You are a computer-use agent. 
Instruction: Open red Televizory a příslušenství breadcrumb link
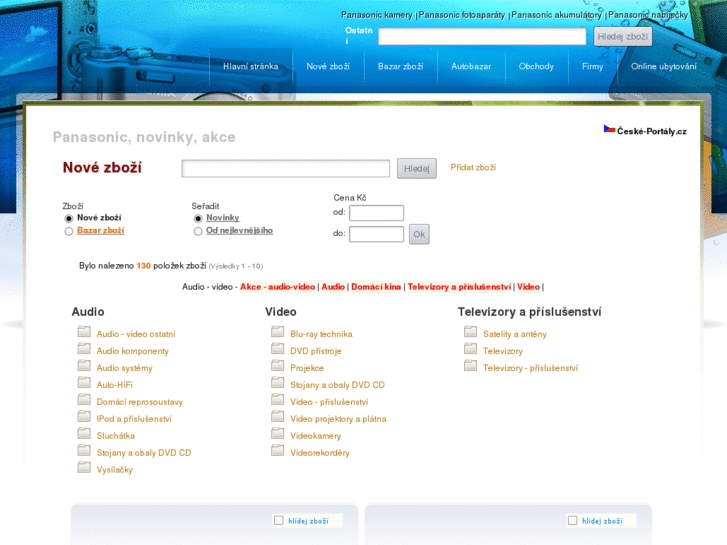pos(459,287)
